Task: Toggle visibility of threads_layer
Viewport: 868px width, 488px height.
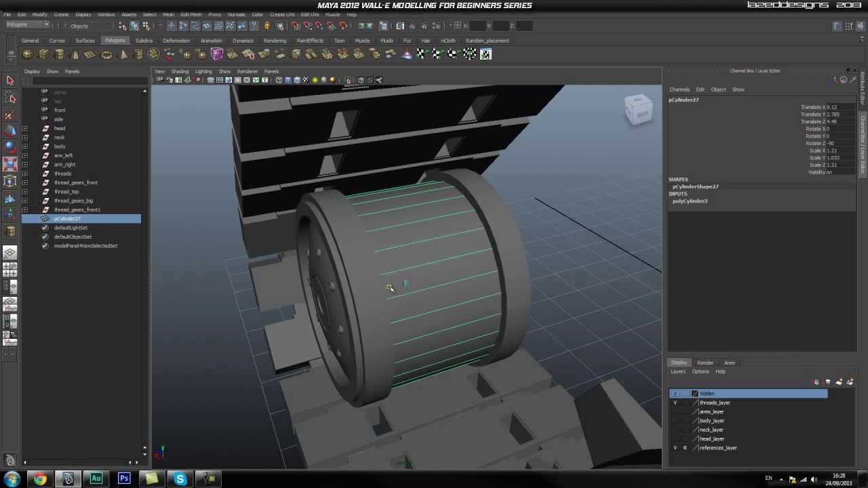Action: pos(675,403)
